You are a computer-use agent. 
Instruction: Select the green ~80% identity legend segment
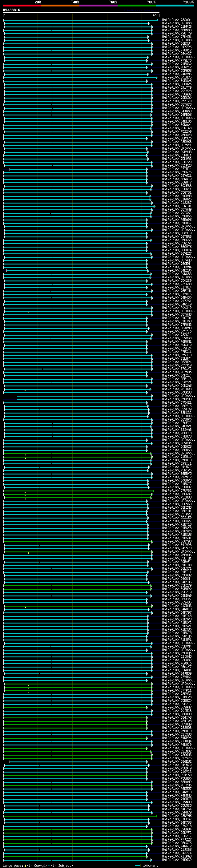click(137, 6)
